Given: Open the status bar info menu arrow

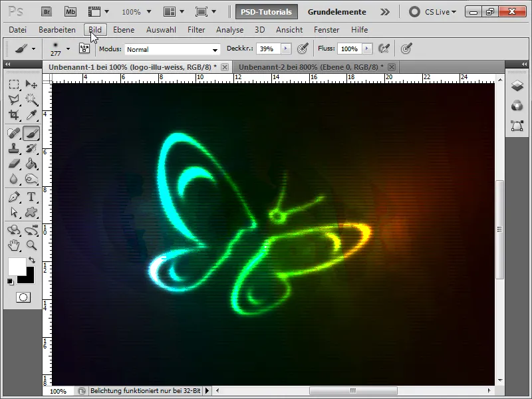Looking at the screenshot, I should pos(207,391).
